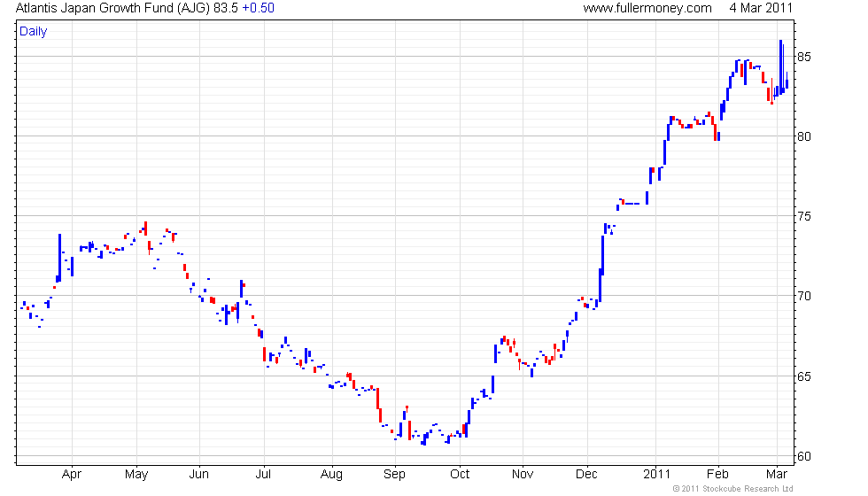This screenshot has width=868, height=496.
Task: Click the 'Jul' x-axis month label
Action: [263, 475]
